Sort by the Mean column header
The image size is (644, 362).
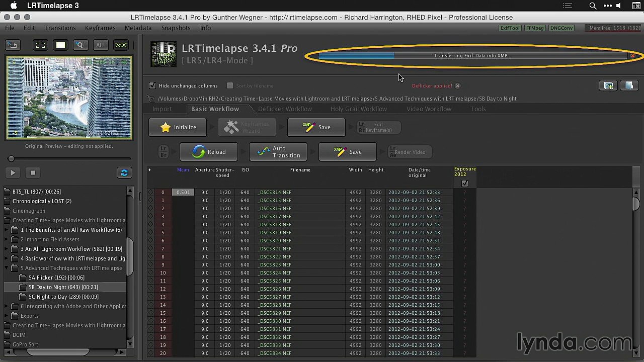[183, 170]
